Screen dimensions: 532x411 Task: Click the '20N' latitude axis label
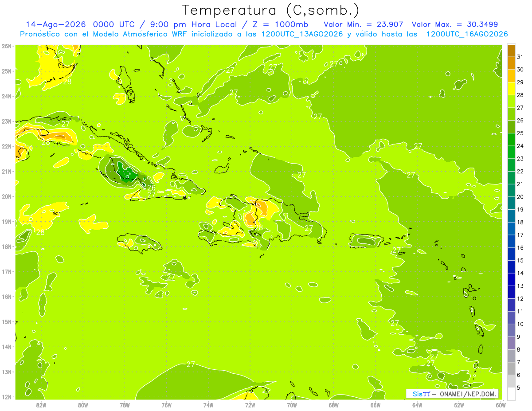(x=7, y=196)
